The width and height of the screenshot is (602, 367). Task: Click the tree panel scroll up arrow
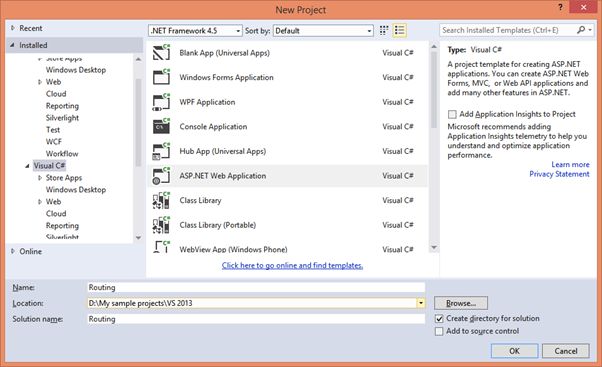point(138,60)
